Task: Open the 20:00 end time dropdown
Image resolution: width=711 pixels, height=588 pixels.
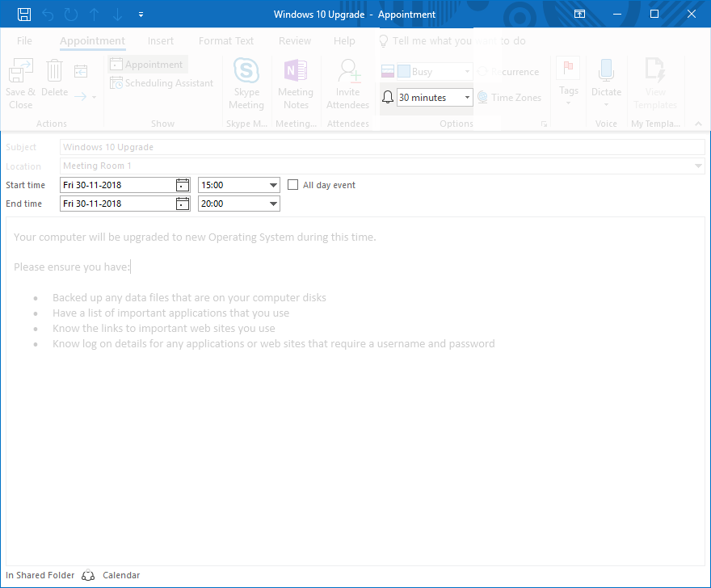Action: tap(272, 204)
